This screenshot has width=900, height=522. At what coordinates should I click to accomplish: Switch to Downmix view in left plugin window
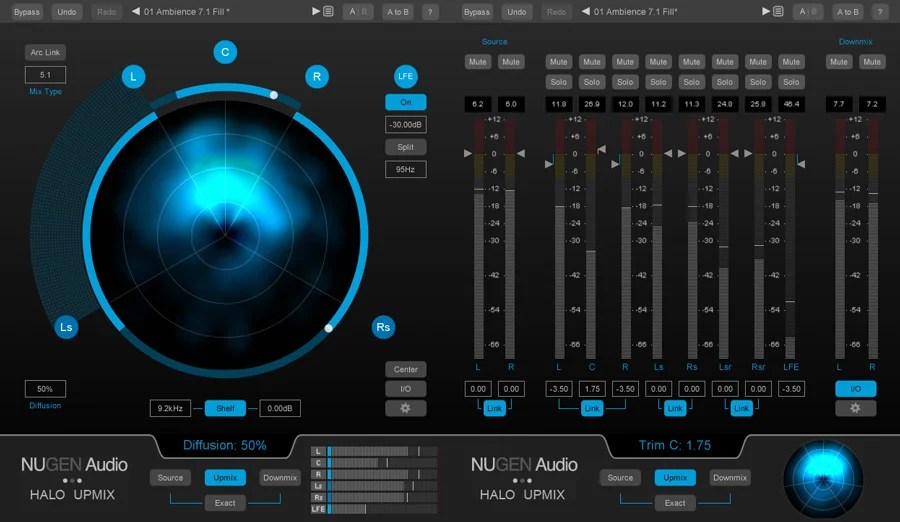[x=280, y=478]
